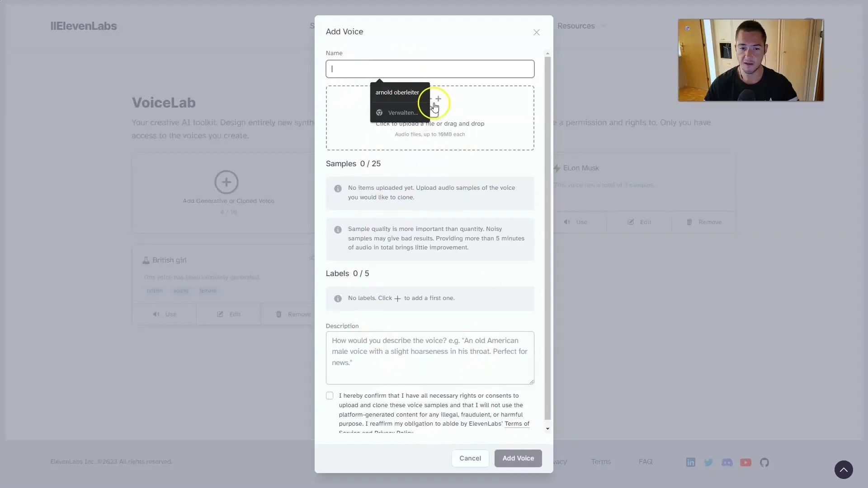Close the Add Voice modal dialog
This screenshot has width=868, height=488.
pos(537,32)
